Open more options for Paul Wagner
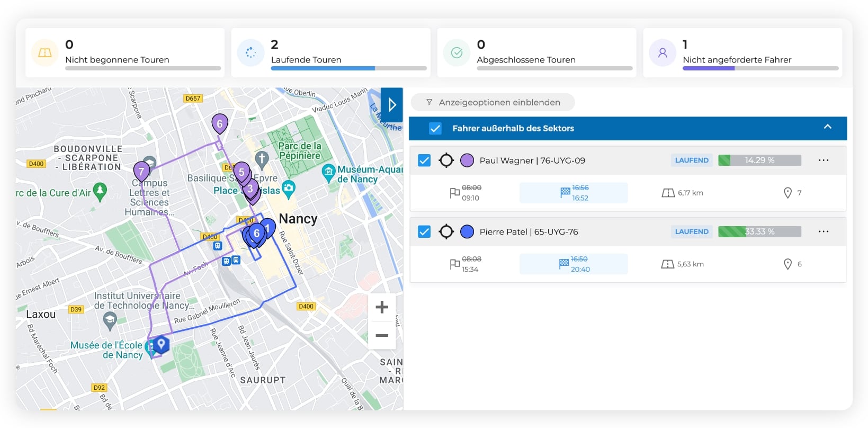The width and height of the screenshot is (868, 429). pyautogui.click(x=823, y=160)
